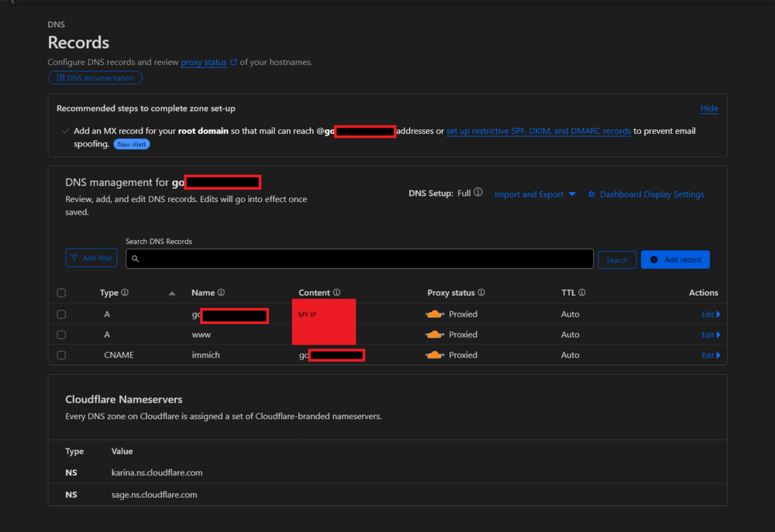Click the Add filter button
The width and height of the screenshot is (775, 532).
point(91,258)
